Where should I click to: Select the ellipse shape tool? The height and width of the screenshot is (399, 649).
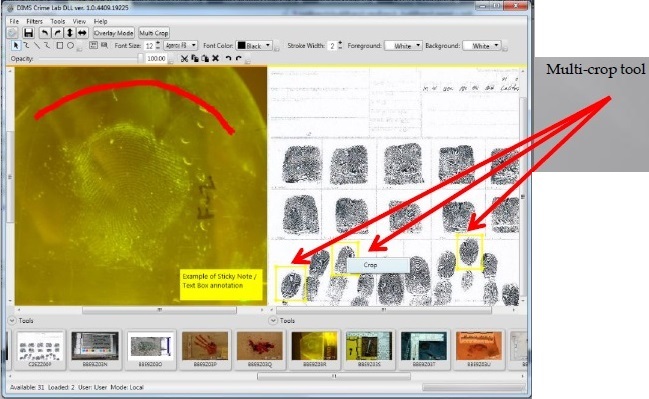coord(70,46)
